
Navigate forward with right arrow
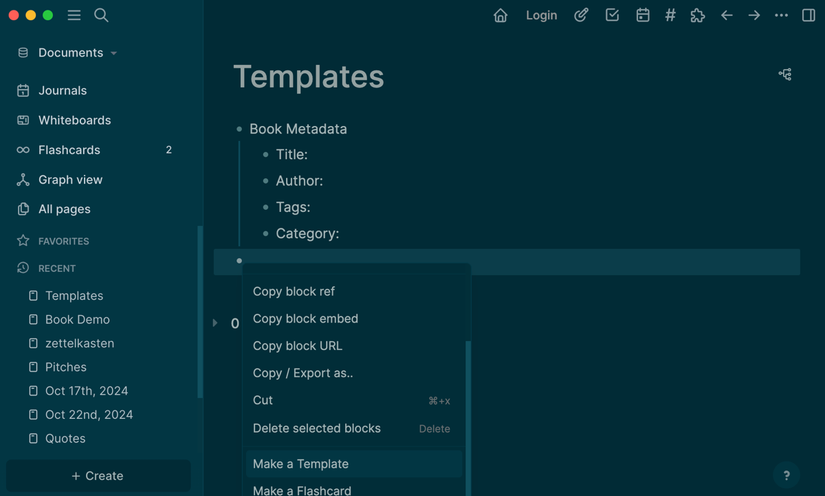pyautogui.click(x=754, y=15)
